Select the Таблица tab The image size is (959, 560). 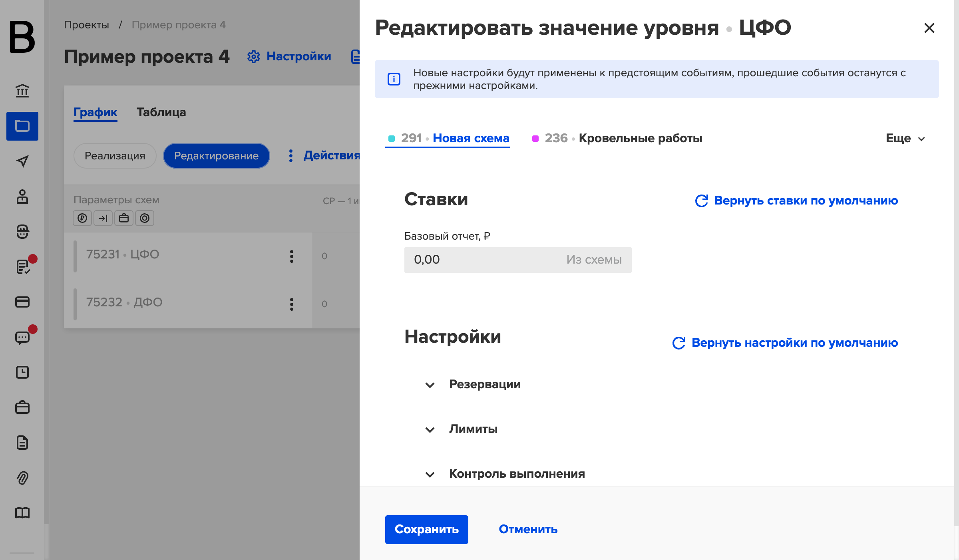click(x=161, y=112)
